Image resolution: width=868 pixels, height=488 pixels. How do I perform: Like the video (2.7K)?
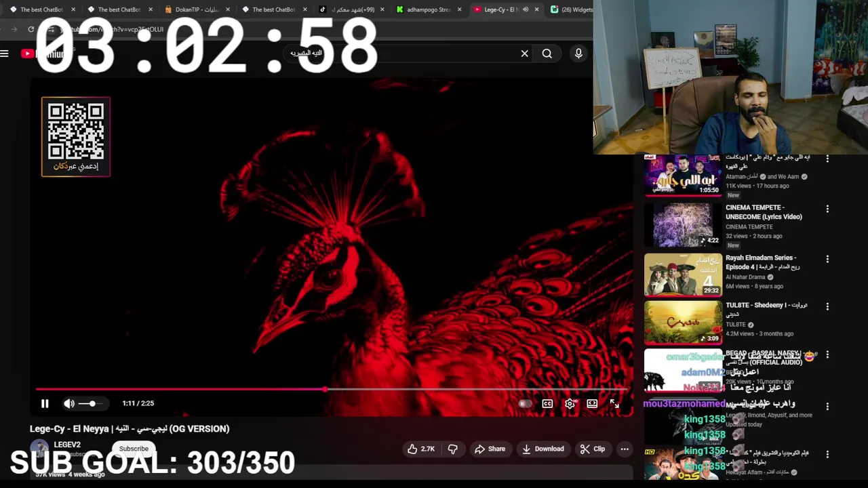click(420, 449)
